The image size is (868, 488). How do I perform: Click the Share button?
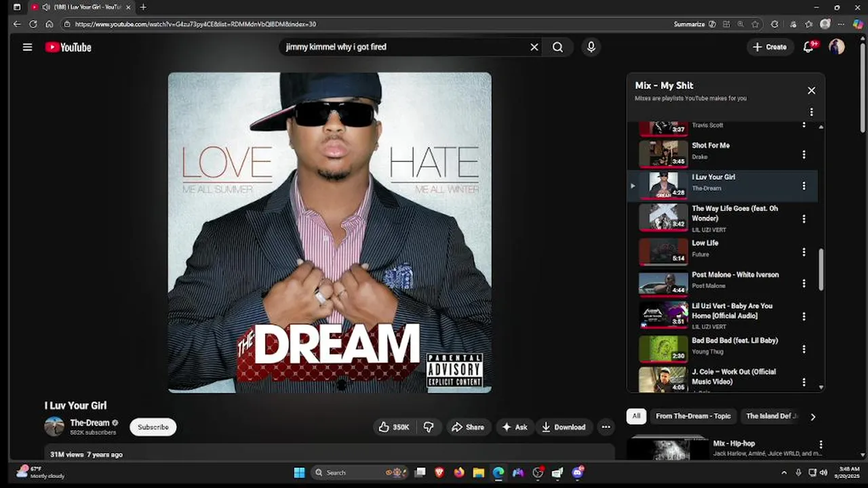468,427
